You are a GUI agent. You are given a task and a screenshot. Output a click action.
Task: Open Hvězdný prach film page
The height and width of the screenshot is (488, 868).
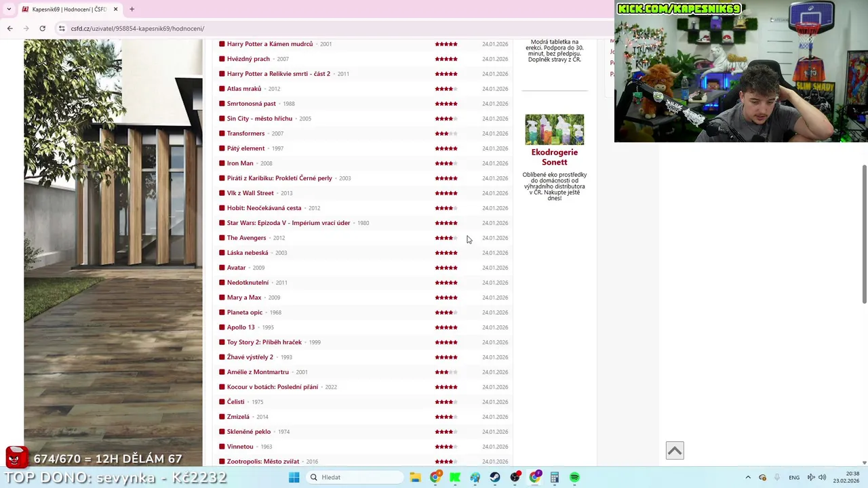tap(248, 59)
